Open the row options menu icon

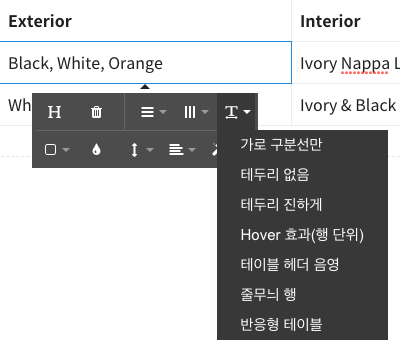(x=153, y=112)
